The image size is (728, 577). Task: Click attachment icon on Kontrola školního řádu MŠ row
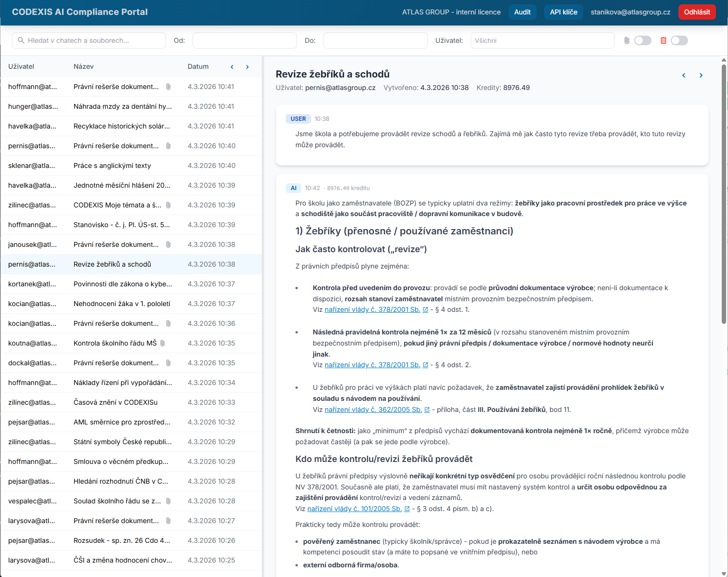(x=163, y=343)
